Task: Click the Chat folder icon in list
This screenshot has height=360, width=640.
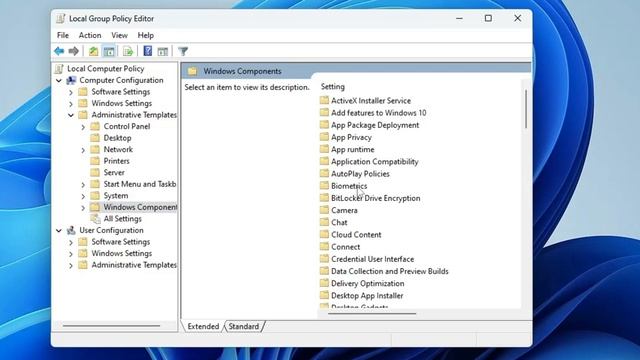Action: [x=324, y=222]
